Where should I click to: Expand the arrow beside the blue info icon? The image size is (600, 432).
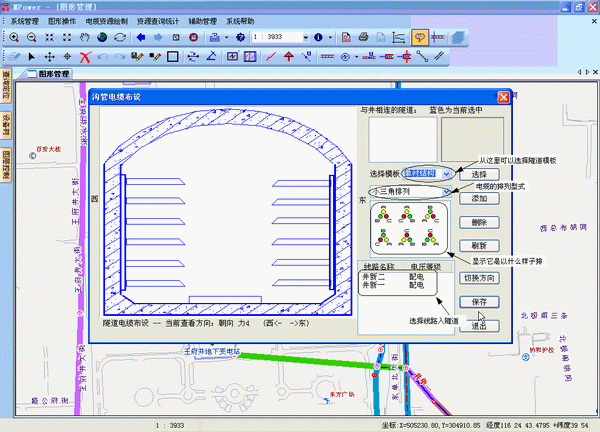[x=330, y=37]
